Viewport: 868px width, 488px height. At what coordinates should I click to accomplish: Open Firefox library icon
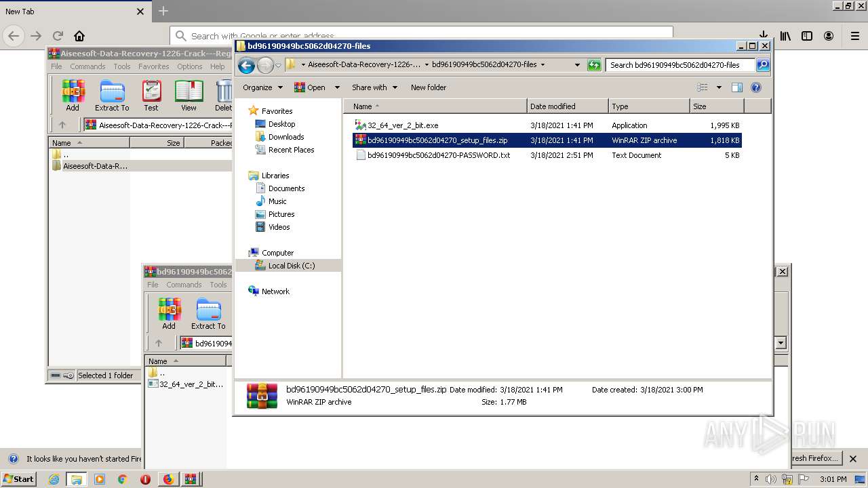[785, 36]
